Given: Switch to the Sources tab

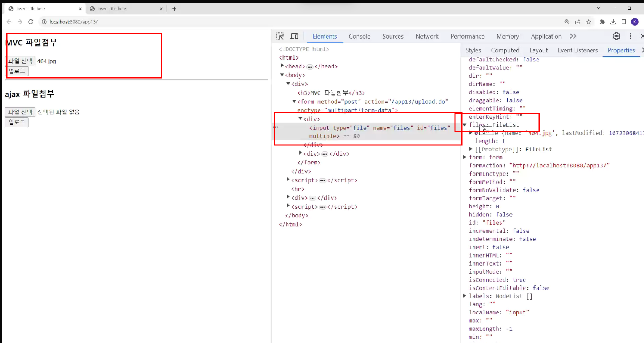Looking at the screenshot, I should pyautogui.click(x=393, y=36).
